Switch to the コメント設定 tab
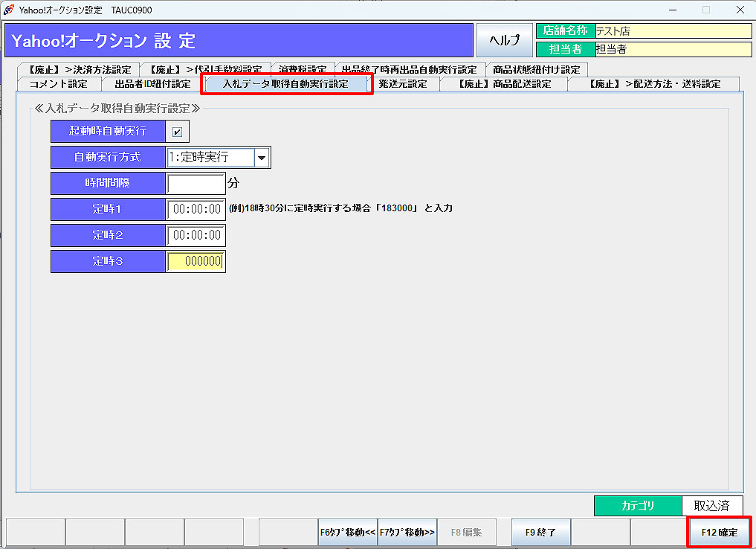This screenshot has width=756, height=549. [x=58, y=84]
